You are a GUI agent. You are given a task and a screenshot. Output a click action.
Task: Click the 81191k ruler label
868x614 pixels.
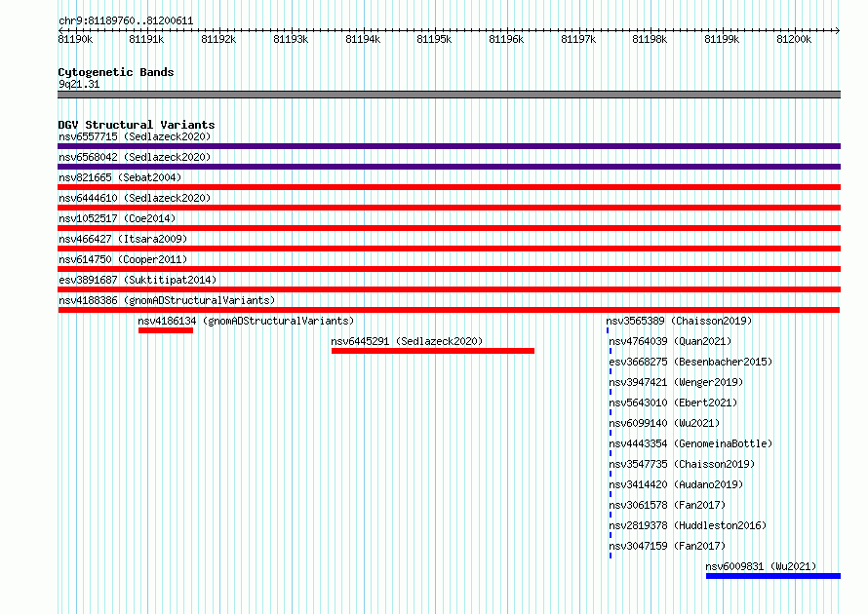146,39
